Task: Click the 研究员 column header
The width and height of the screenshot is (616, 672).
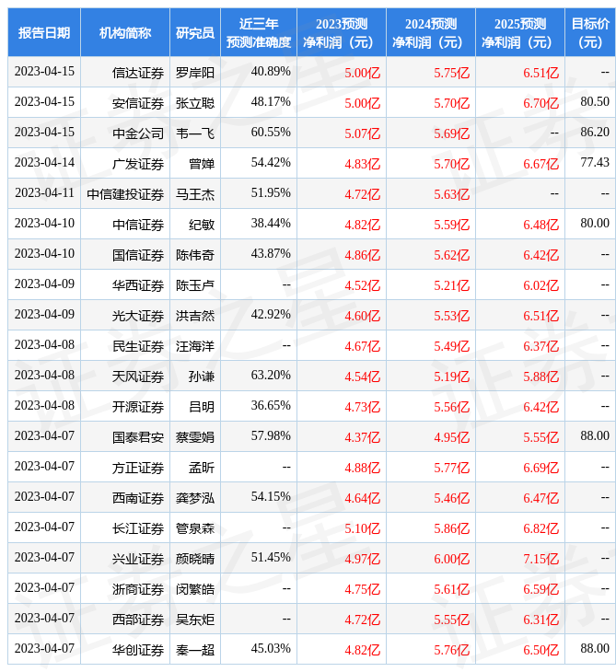Action: pos(195,32)
